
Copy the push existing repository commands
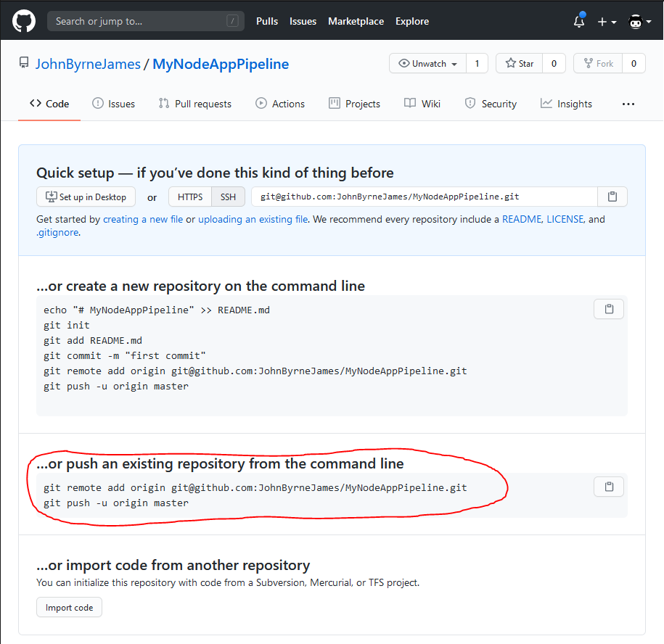tap(609, 487)
